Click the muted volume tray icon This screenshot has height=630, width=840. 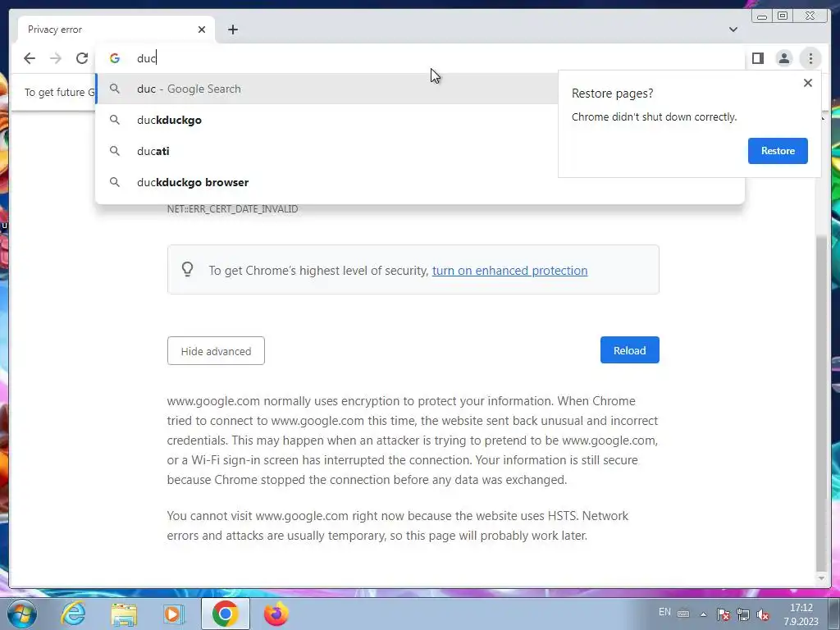pos(763,614)
